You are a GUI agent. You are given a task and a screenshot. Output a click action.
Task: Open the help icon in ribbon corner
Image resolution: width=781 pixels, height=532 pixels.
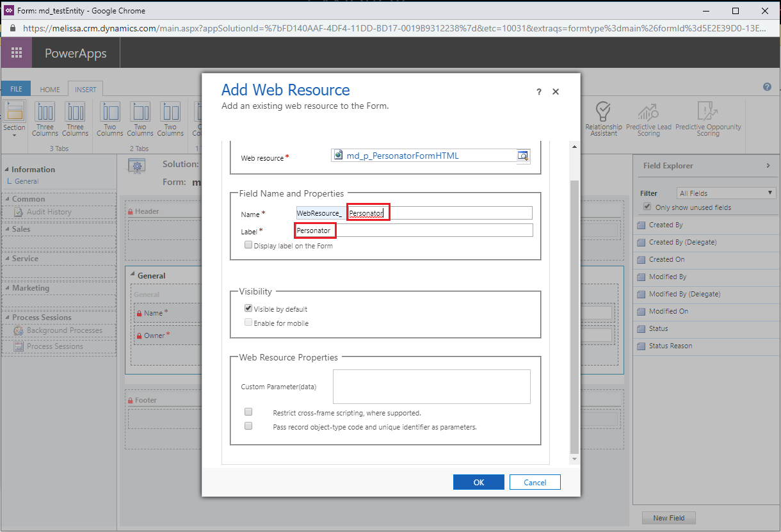point(767,87)
